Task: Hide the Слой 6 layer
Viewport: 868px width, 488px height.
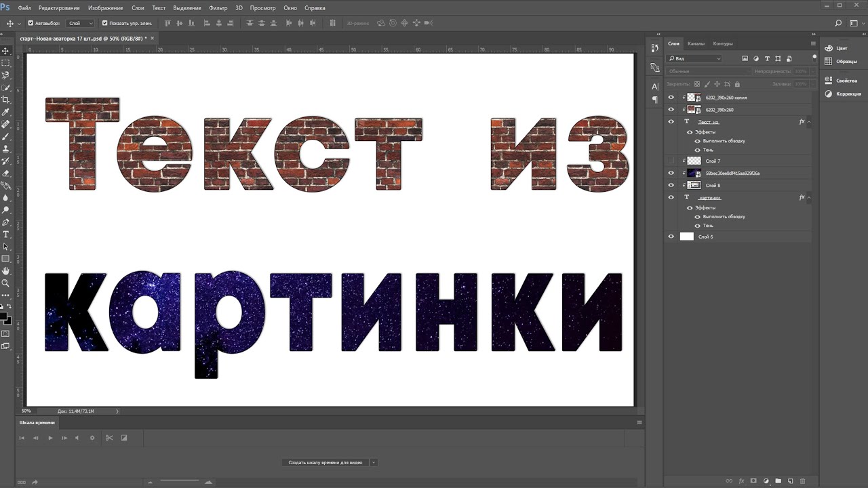Action: [x=671, y=237]
